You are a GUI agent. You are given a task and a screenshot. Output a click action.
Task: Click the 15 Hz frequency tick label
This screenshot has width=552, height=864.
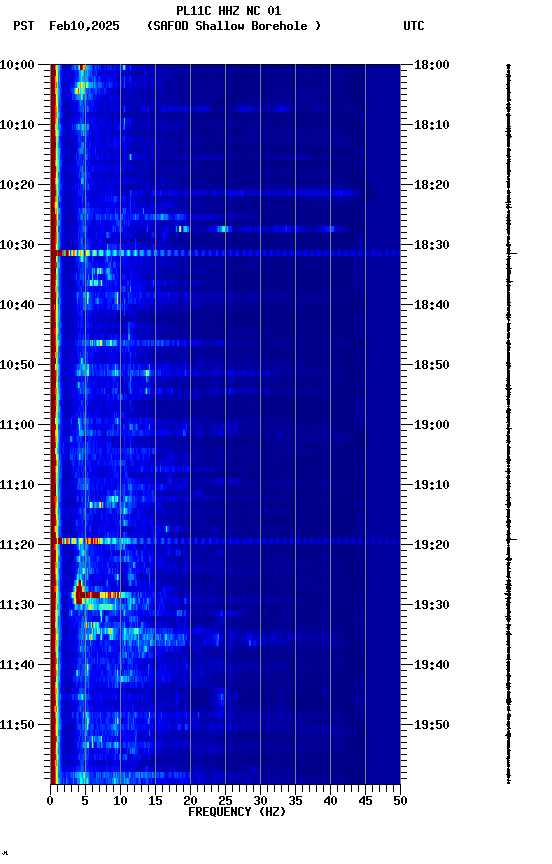155,801
